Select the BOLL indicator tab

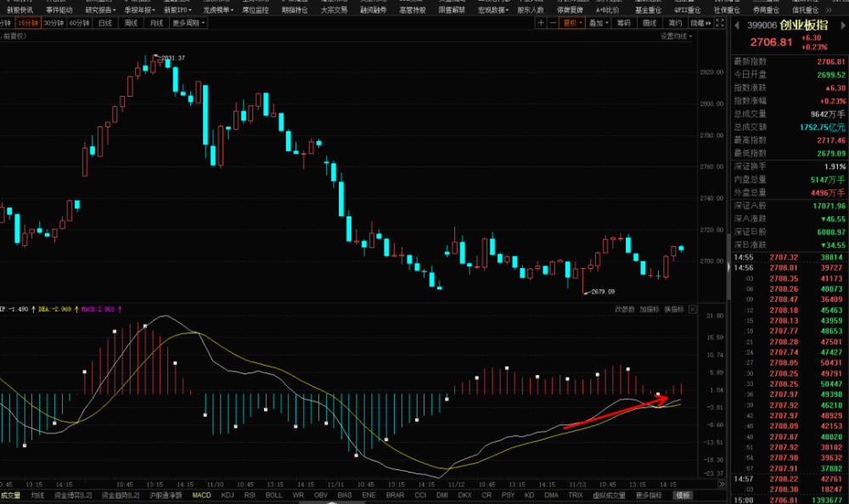click(x=274, y=495)
